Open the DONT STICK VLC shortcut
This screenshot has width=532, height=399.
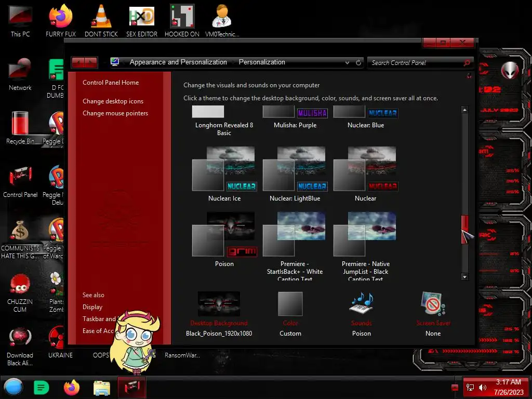pos(101,20)
